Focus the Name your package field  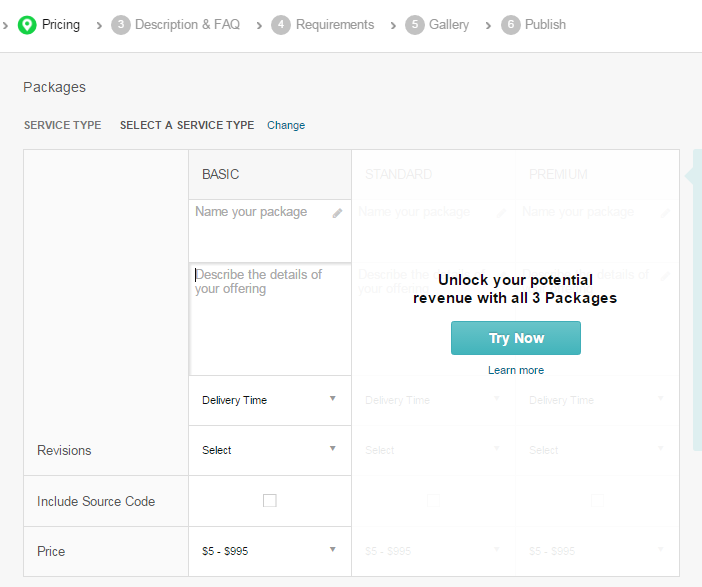point(260,213)
